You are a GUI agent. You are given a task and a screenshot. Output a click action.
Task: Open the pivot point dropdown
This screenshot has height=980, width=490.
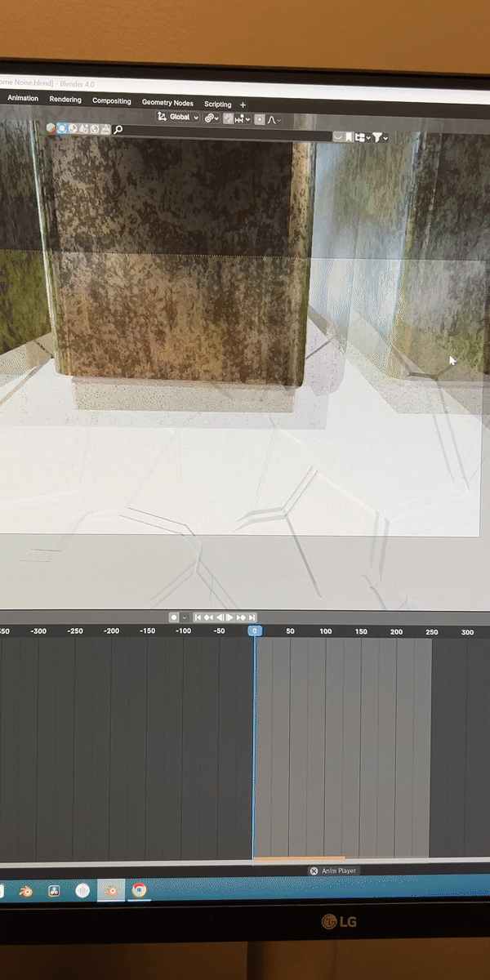click(x=211, y=118)
